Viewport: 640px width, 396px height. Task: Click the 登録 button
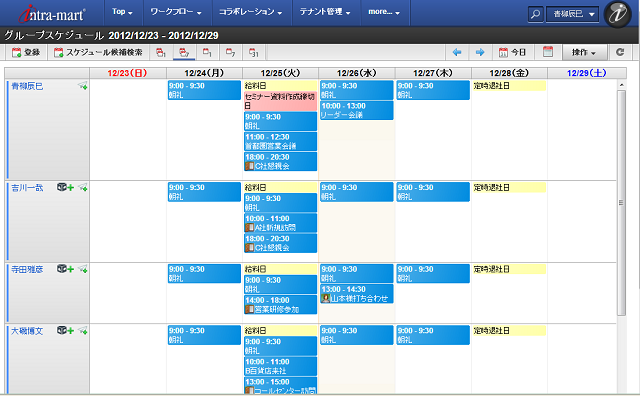26,52
